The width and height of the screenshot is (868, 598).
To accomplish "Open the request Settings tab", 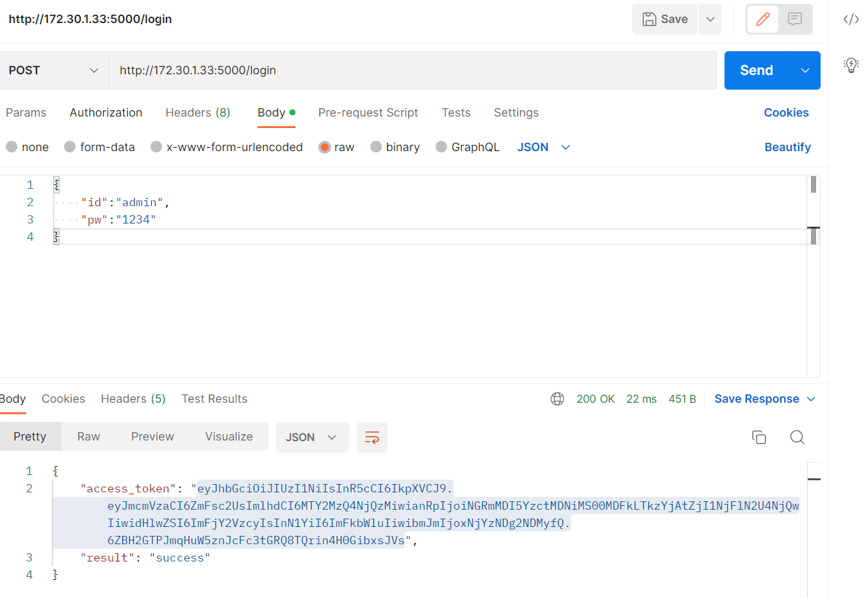I will [516, 113].
